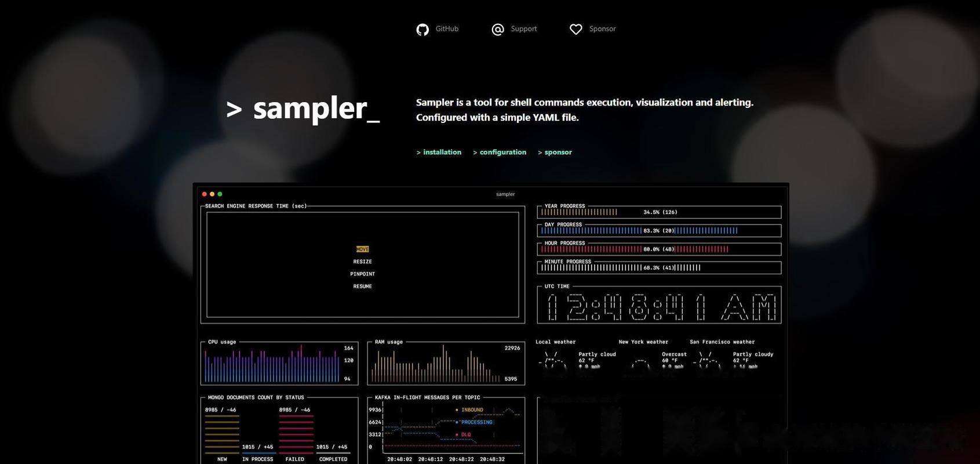Click the Sponsor heart icon
Viewport: 980px width, 464px height.
coord(575,30)
